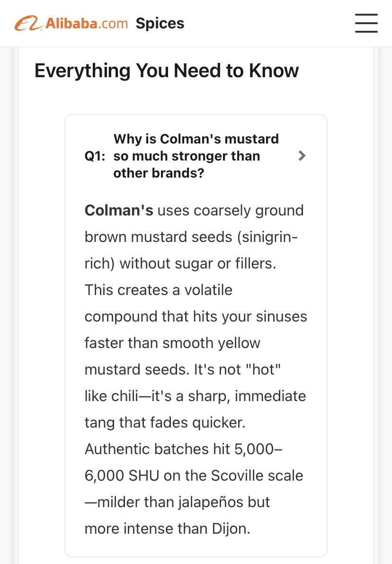Click the "tang that fades quicker" line
Viewport: 392px width, 564px height.
pyautogui.click(x=165, y=422)
